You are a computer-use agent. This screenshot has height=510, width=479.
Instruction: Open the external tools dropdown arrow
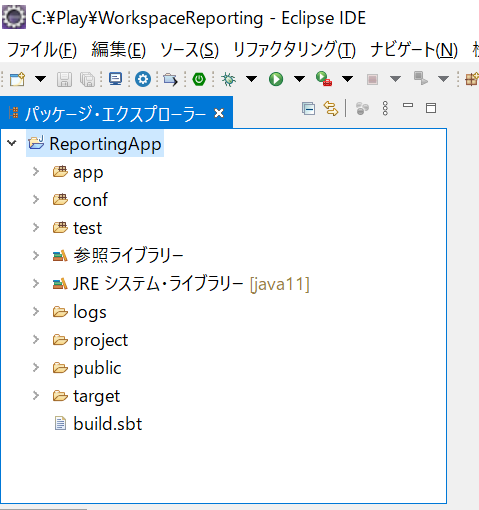tap(348, 79)
